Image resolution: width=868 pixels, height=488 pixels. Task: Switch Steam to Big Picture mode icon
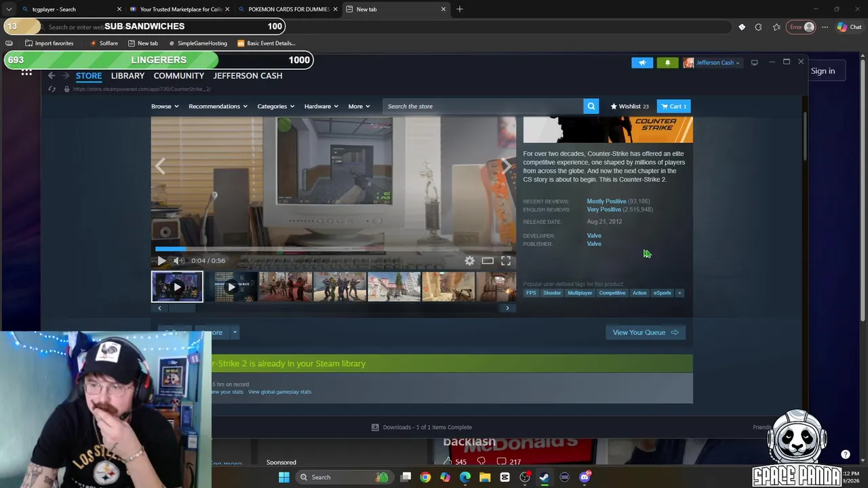coord(754,62)
